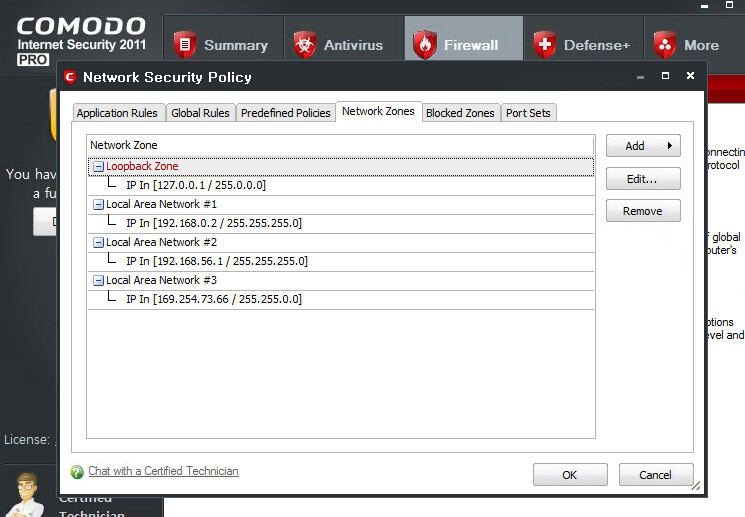The height and width of the screenshot is (517, 745).
Task: Click the Comodo logo in dialog title
Action: pyautogui.click(x=70, y=77)
